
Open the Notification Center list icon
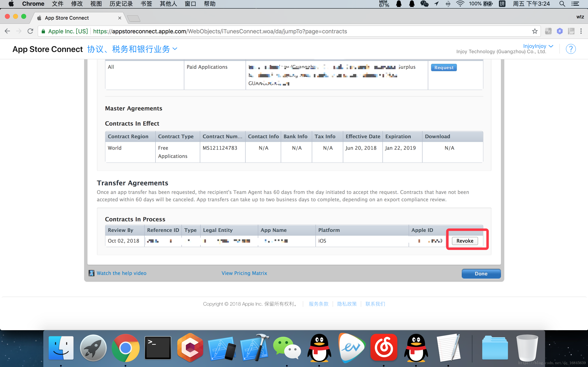[x=575, y=4]
